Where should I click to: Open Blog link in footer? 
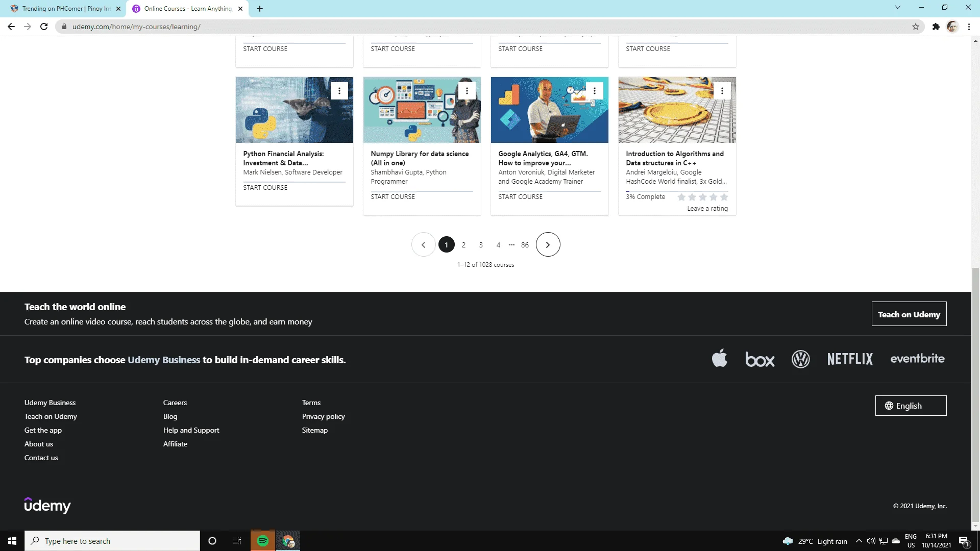(x=170, y=416)
